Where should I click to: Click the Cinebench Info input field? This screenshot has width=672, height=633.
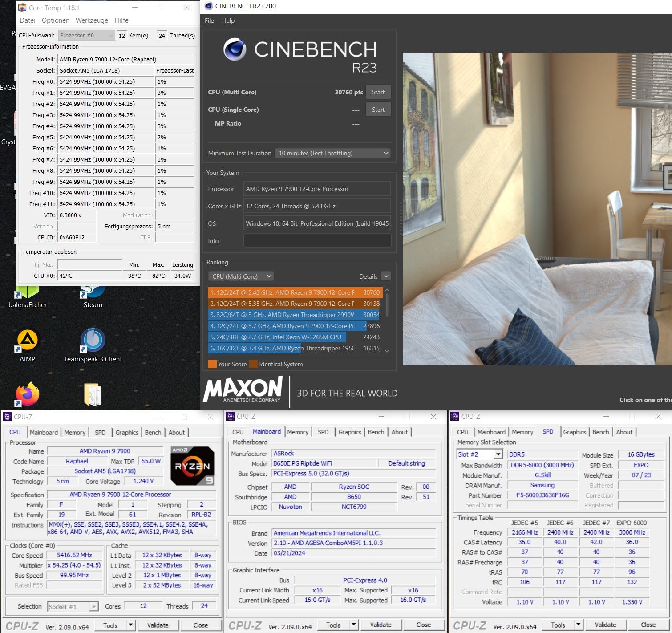tap(317, 241)
